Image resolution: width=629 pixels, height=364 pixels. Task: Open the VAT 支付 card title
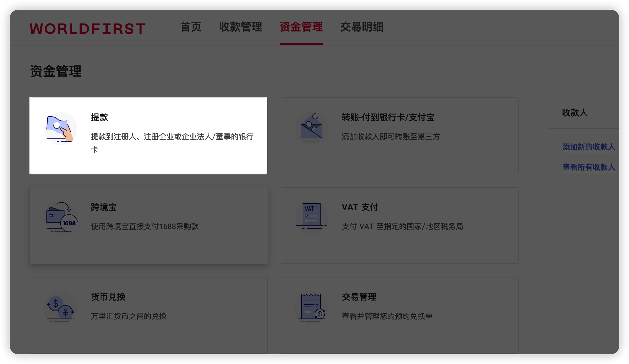pos(360,207)
